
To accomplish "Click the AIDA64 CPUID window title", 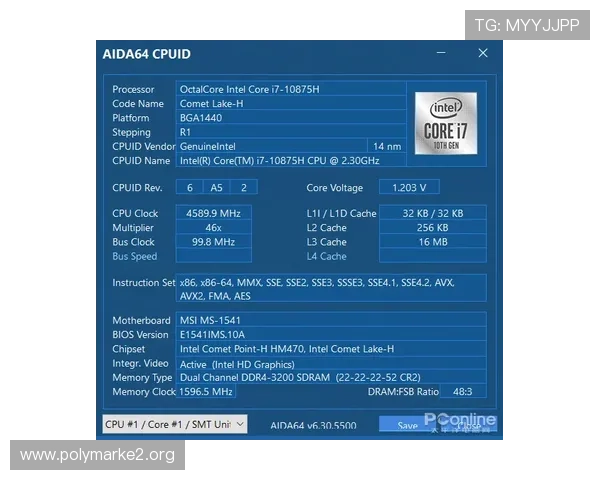I will pyautogui.click(x=146, y=54).
